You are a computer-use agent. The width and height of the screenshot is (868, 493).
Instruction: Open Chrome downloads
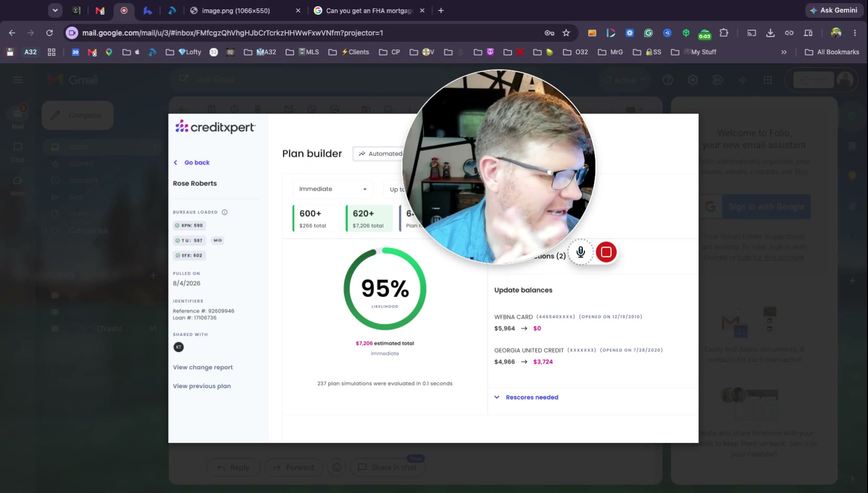click(770, 33)
